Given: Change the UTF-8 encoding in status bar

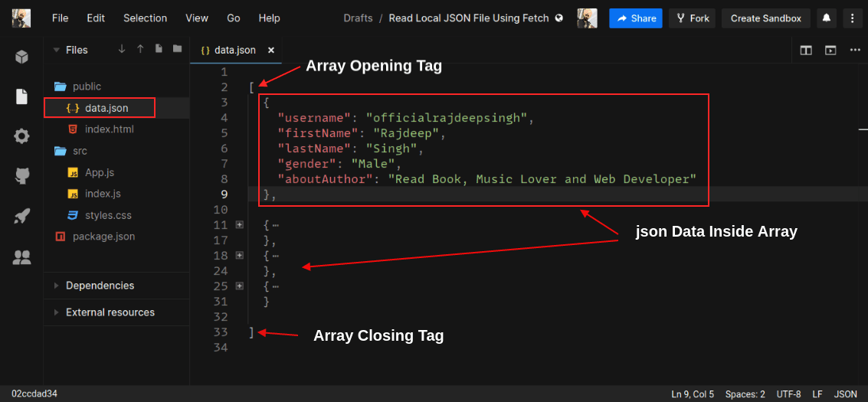Looking at the screenshot, I should 788,394.
